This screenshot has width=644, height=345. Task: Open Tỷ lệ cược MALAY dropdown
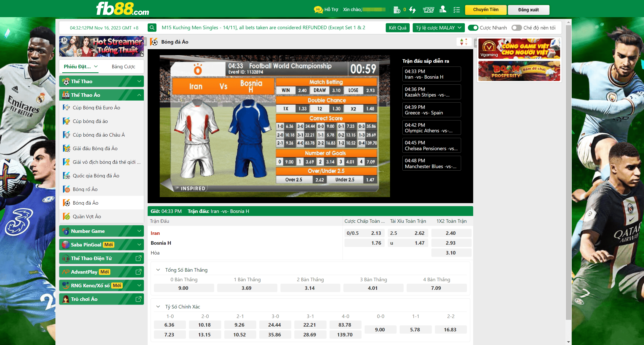pyautogui.click(x=438, y=28)
